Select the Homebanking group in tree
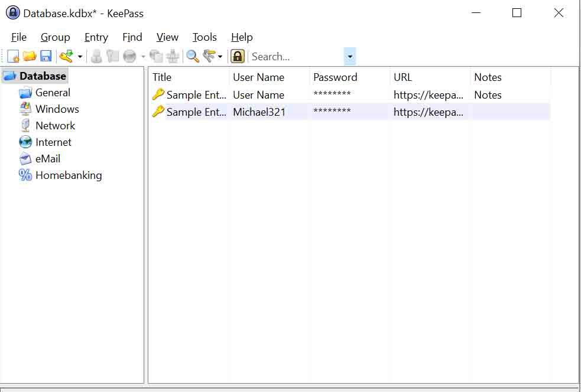The width and height of the screenshot is (581, 392). [x=60, y=175]
